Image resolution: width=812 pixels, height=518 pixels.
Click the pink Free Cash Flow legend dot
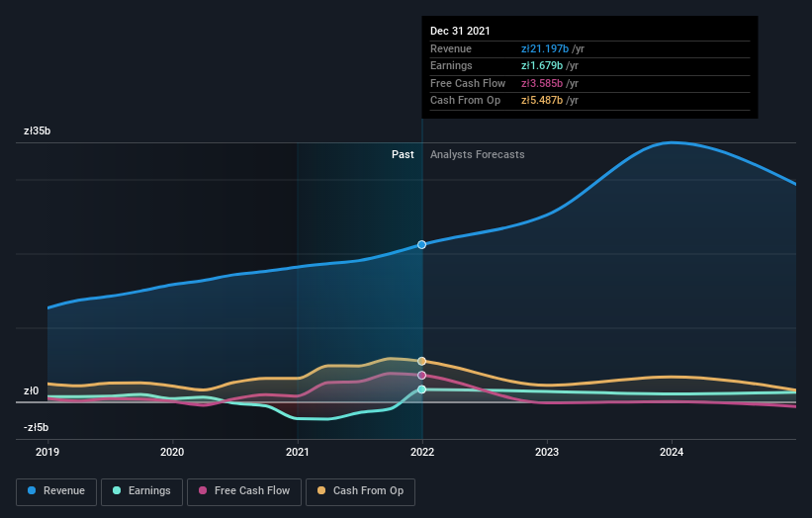click(203, 490)
